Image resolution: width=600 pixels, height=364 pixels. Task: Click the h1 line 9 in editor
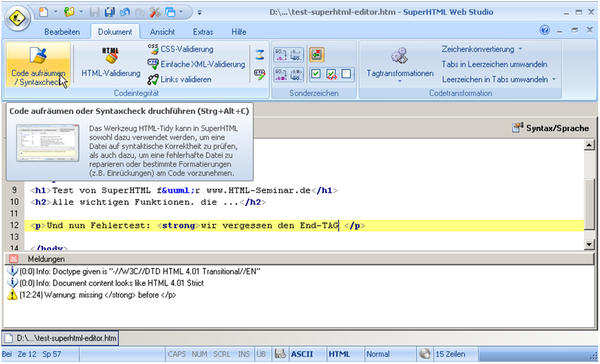pyautogui.click(x=183, y=191)
